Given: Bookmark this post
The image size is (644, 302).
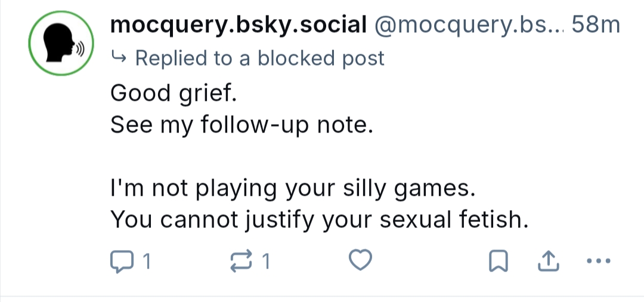Looking at the screenshot, I should [499, 261].
